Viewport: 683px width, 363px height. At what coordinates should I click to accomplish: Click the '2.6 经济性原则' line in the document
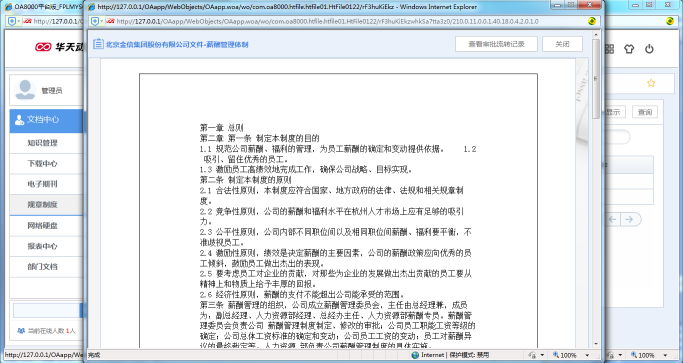302,295
